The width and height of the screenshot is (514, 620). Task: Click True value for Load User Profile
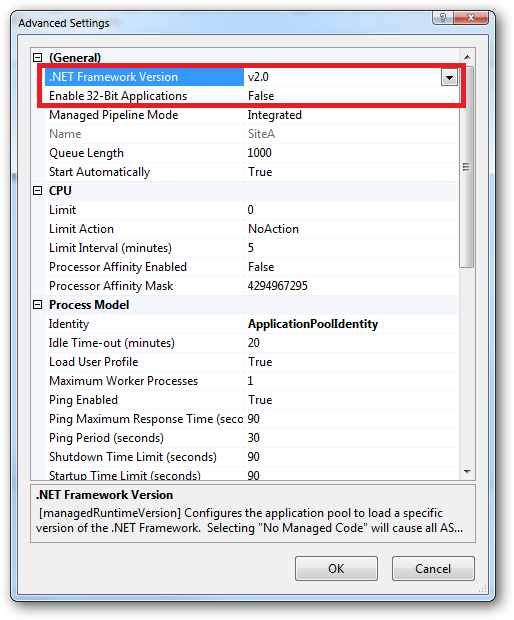[260, 361]
